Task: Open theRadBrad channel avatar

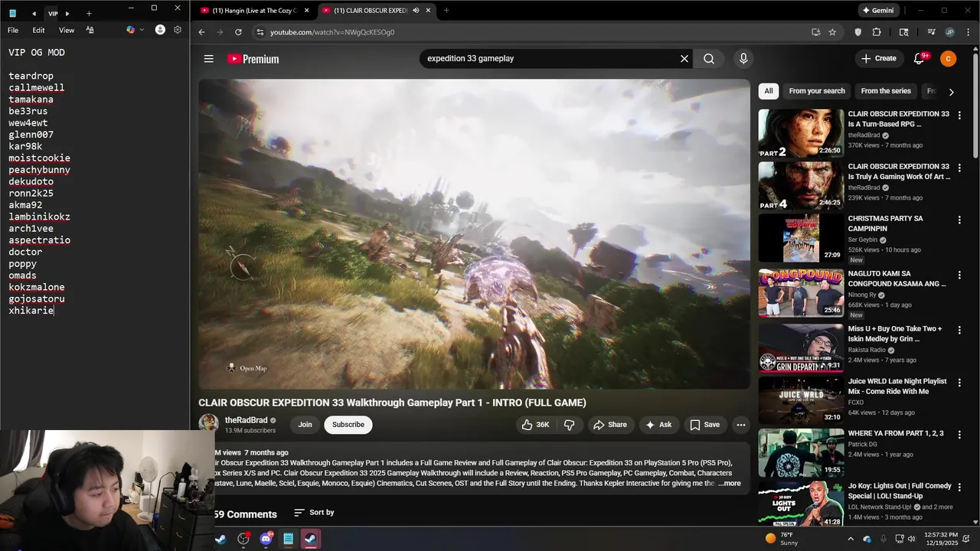Action: point(208,425)
